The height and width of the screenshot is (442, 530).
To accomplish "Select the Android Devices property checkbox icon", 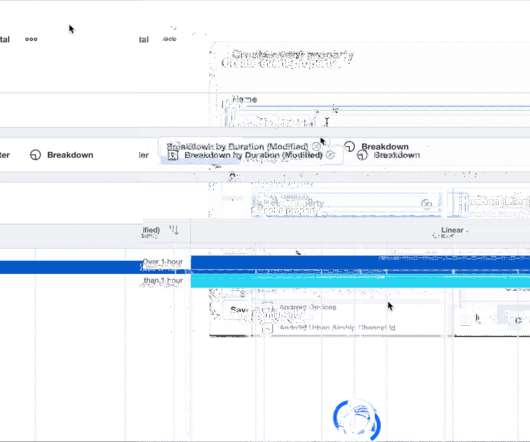I will (267, 308).
